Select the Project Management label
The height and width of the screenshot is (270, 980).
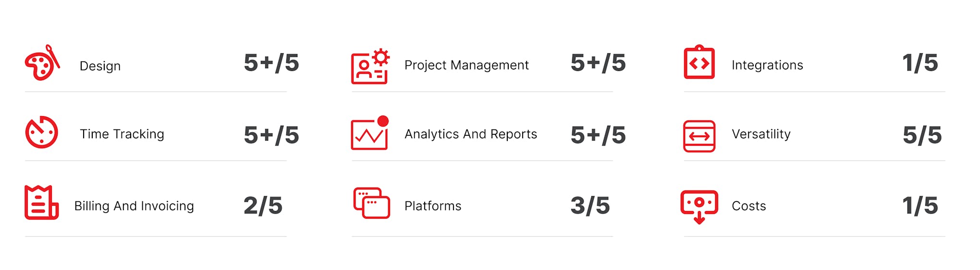point(466,65)
